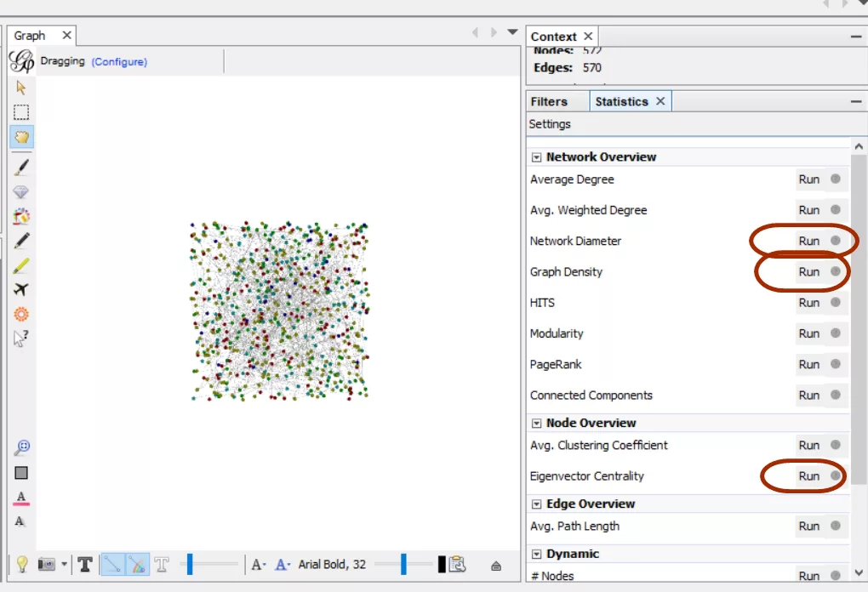Screen dimensions: 868x592
Task: Open the black A label size mode dropdown
Action: tap(259, 564)
